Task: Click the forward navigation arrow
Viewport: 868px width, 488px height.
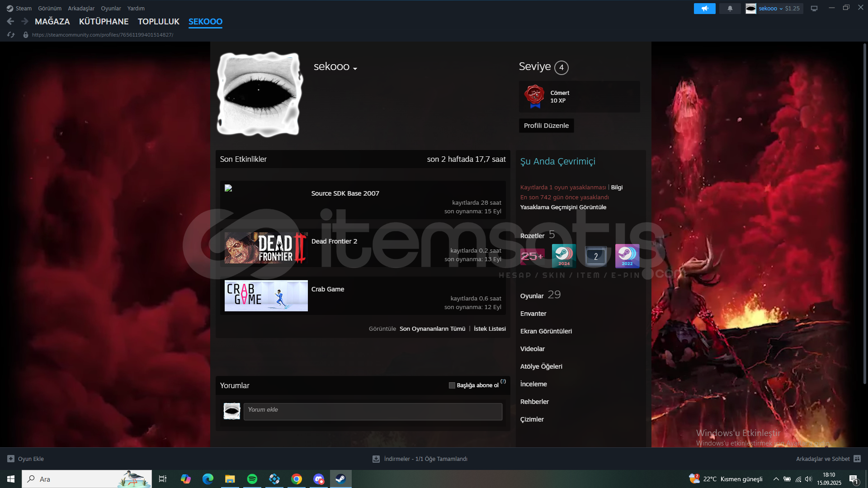Action: [x=25, y=21]
